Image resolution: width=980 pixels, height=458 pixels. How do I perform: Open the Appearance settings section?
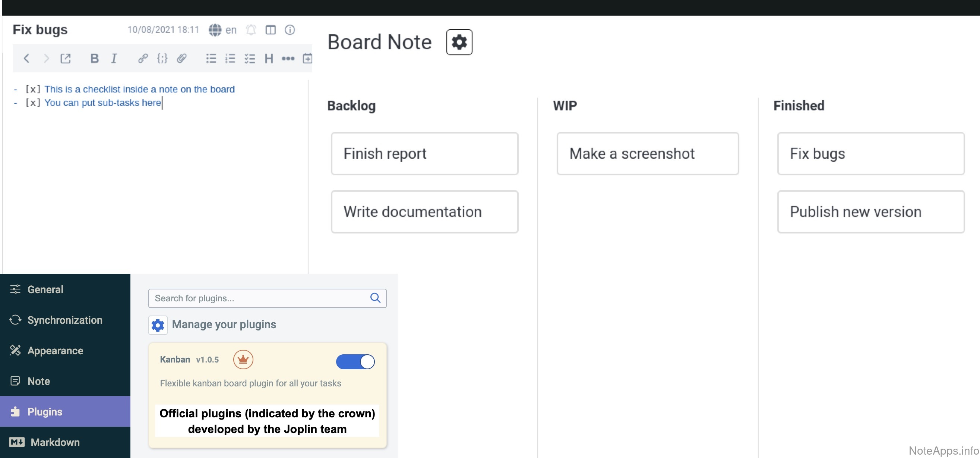tap(55, 350)
